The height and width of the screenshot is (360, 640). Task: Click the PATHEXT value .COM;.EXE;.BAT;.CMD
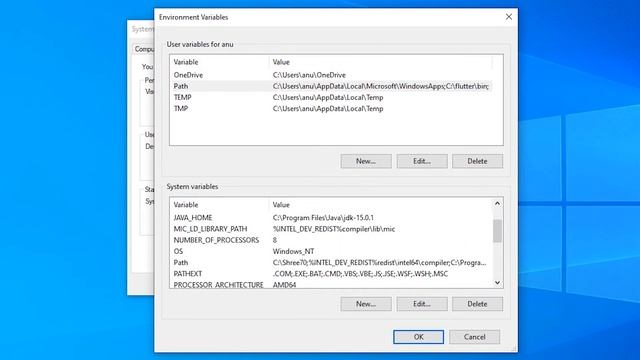coord(360,274)
